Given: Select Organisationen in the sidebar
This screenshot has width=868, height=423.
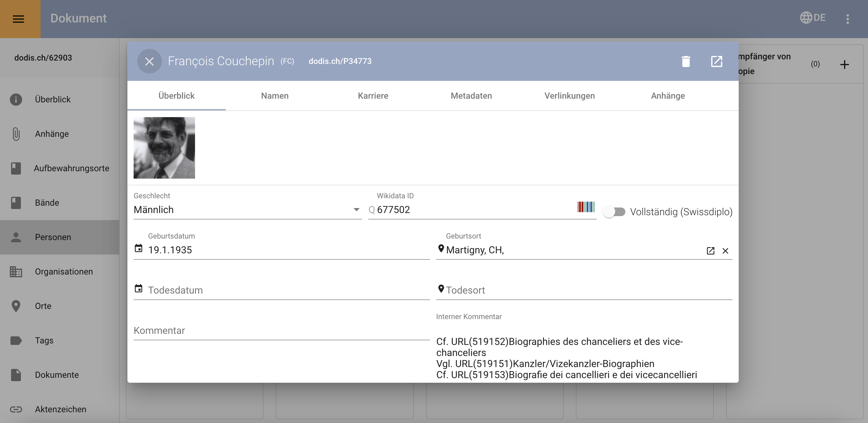Looking at the screenshot, I should (x=64, y=271).
